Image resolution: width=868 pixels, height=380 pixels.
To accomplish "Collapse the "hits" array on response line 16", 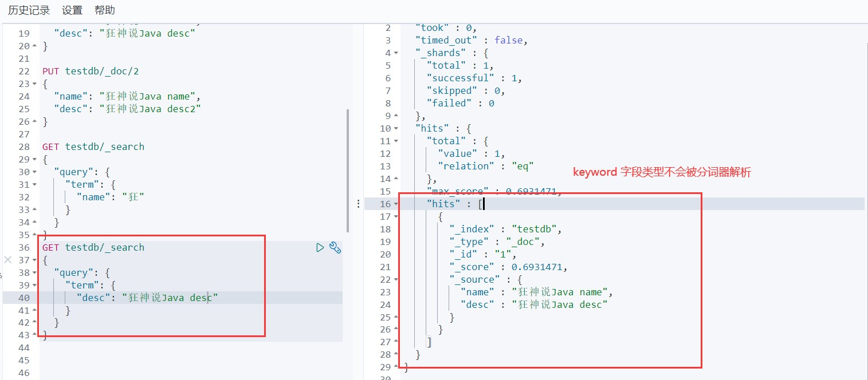I will [x=396, y=204].
